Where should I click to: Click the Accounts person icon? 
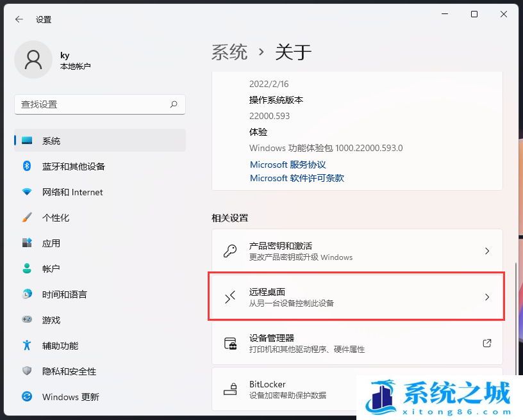point(27,268)
